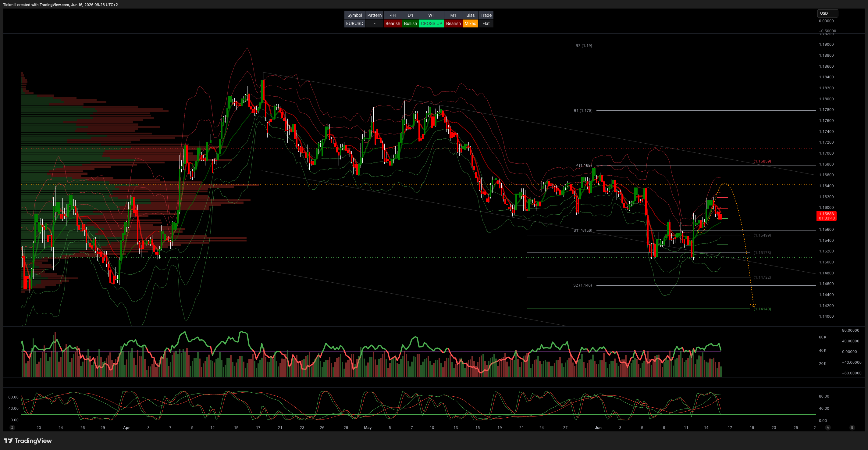Click the red 1.16859 level label
Viewport: 868px width, 450px height.
762,161
